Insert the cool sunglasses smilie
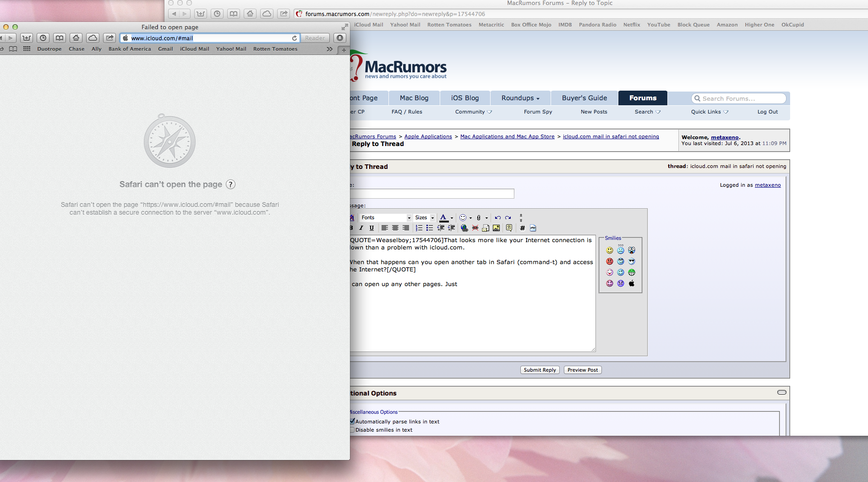The height and width of the screenshot is (482, 868). coord(632,261)
